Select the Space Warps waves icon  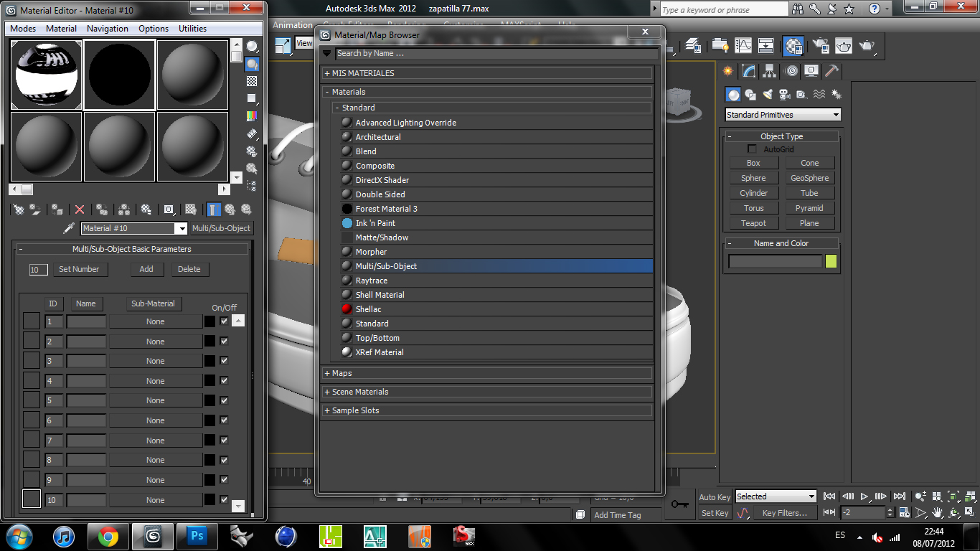[x=819, y=95]
